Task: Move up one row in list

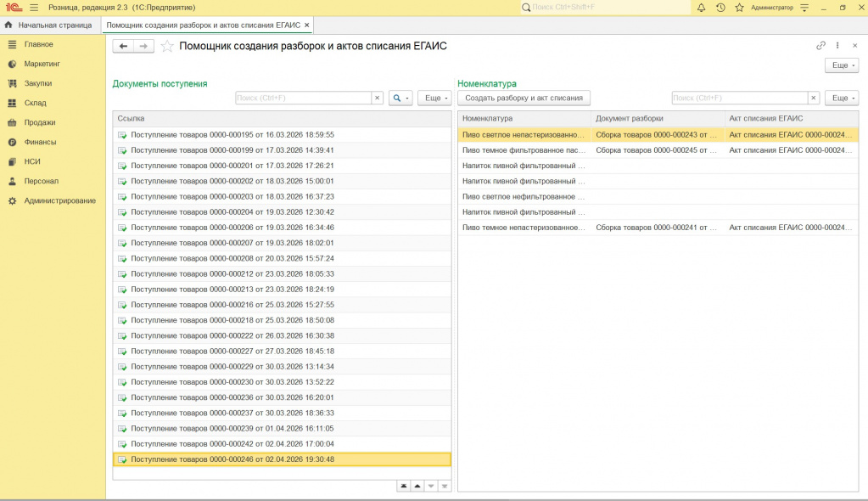Action: click(x=417, y=486)
